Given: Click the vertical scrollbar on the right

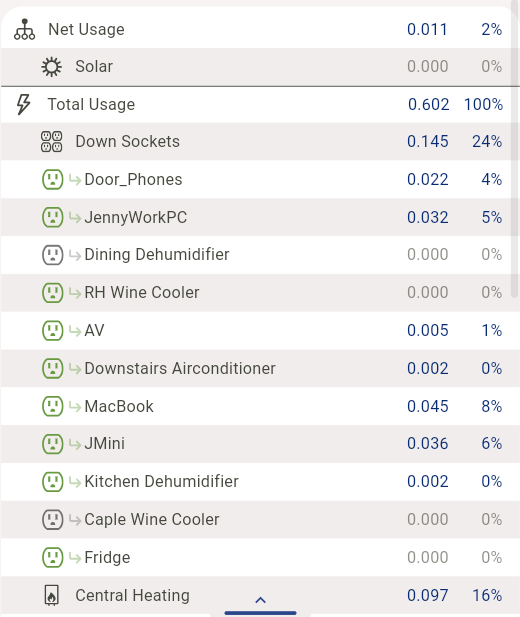Looking at the screenshot, I should pos(514,150).
